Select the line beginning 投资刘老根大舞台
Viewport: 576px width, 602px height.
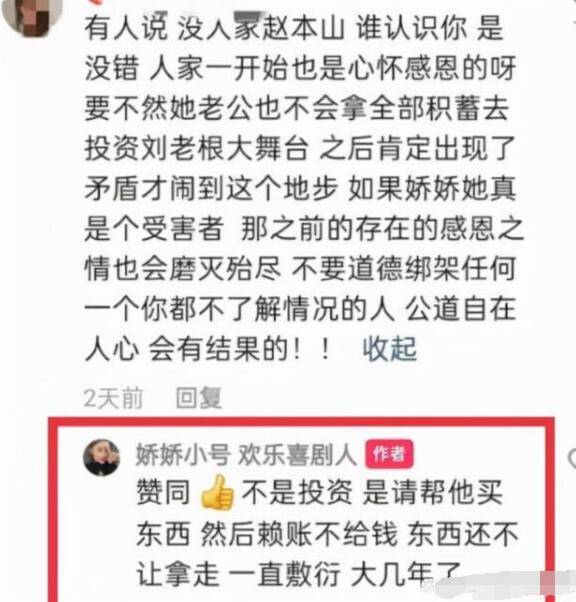(300, 148)
